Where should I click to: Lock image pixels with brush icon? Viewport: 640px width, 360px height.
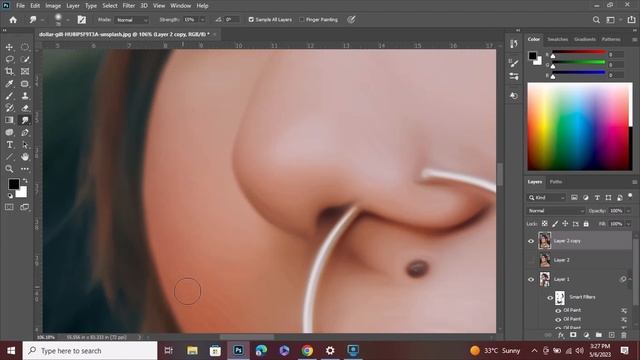tap(555, 224)
